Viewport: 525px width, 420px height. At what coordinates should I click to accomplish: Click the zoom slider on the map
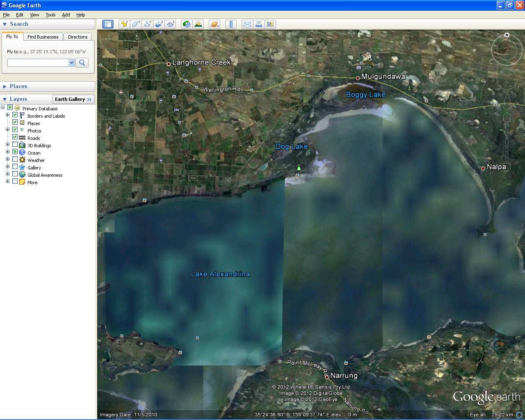(507, 142)
